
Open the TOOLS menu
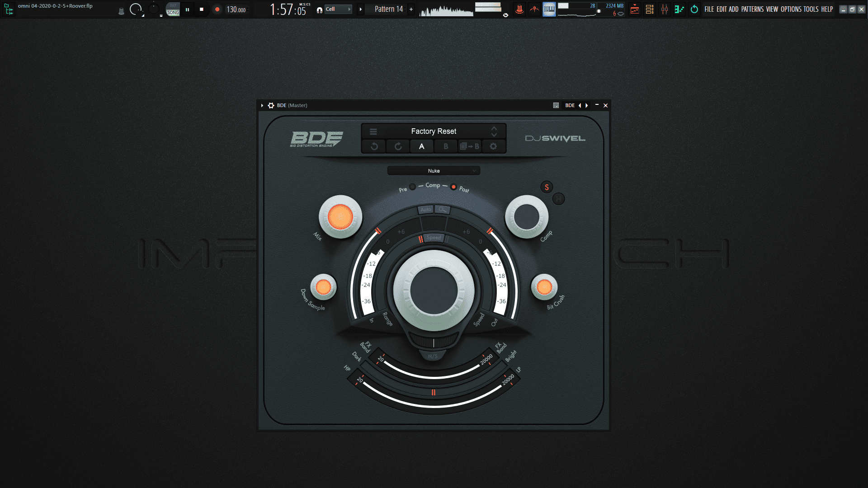coord(811,9)
